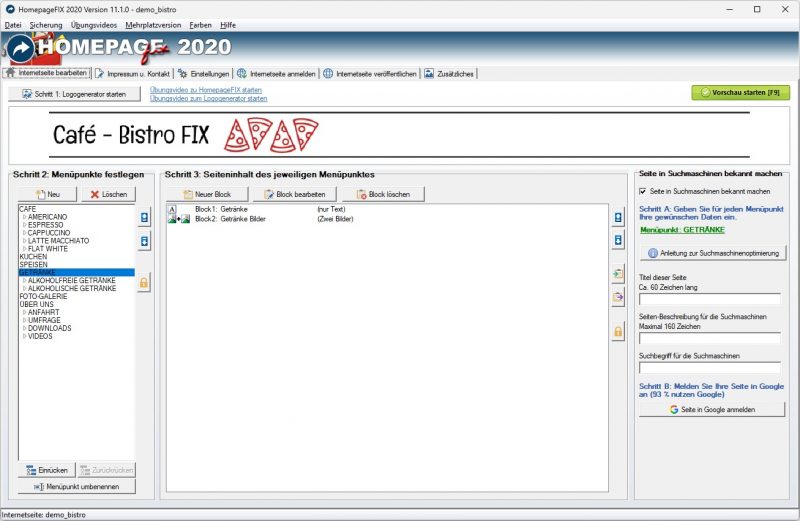Expand the ALKOHOLFREIE GETRÄNKE tree arrow

(x=24, y=281)
